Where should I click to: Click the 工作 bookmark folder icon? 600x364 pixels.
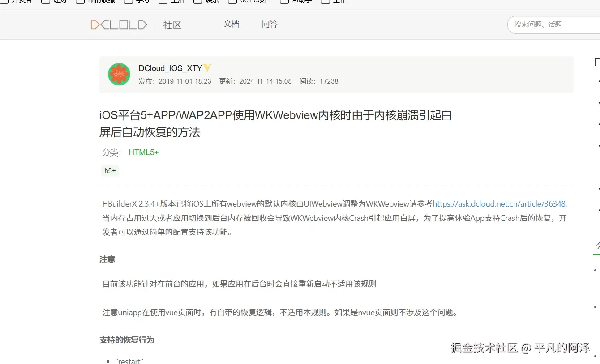[326, 2]
